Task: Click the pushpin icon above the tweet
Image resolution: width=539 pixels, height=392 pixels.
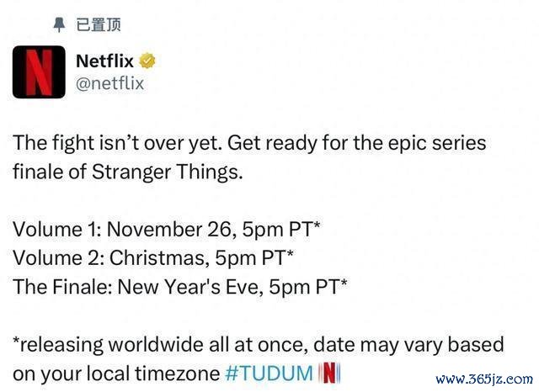Action: (x=59, y=24)
